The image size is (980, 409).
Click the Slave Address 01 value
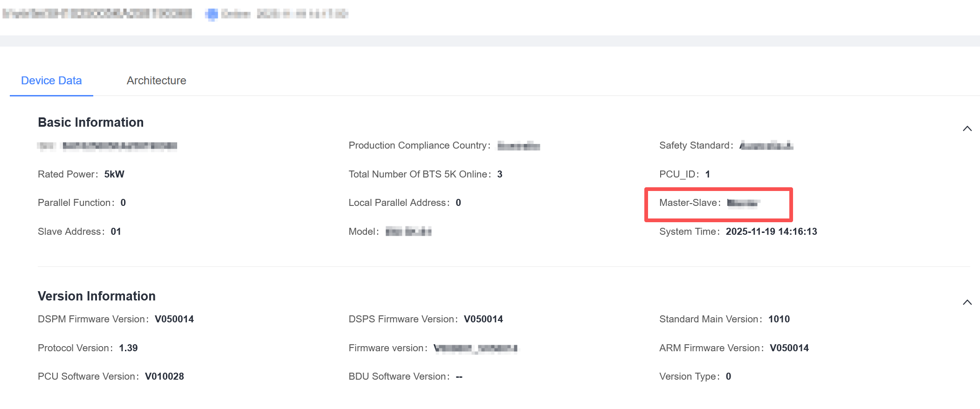tap(116, 232)
